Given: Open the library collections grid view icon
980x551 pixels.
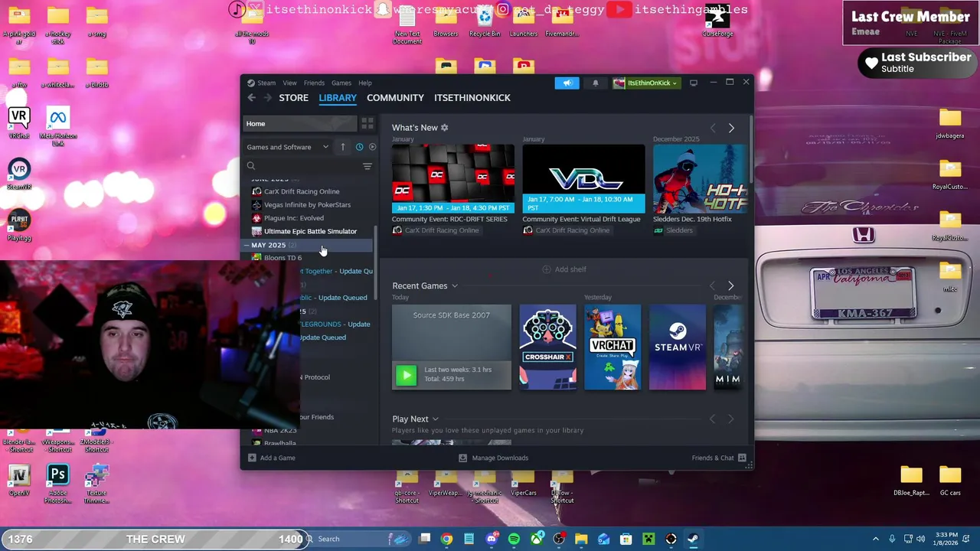Looking at the screenshot, I should click(x=367, y=123).
